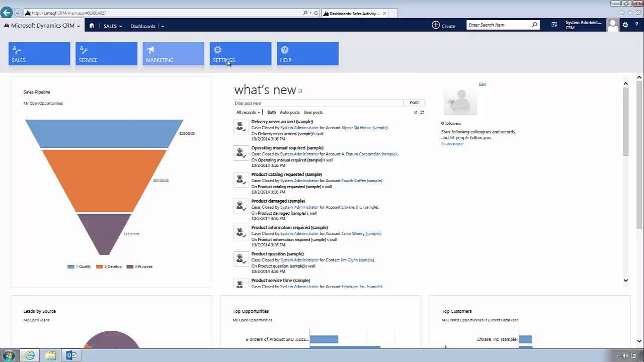Open A. Datum Corporation (sample) link
Screen dimensions: 644x362
tap(369, 154)
